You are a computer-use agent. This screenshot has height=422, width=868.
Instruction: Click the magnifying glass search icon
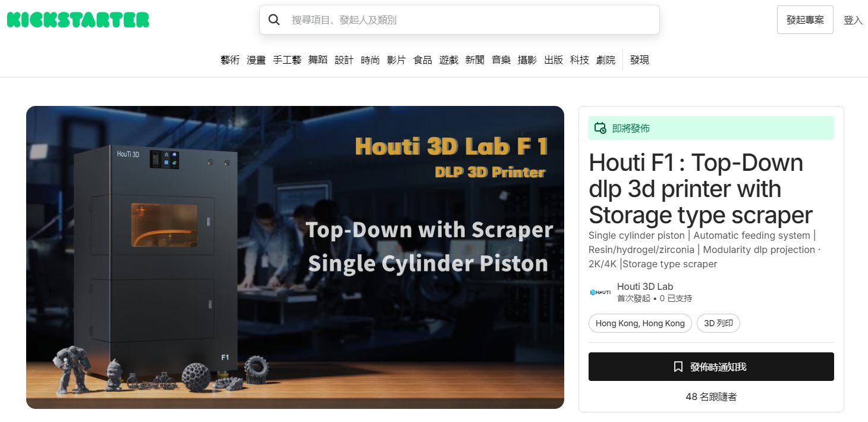[x=274, y=19]
